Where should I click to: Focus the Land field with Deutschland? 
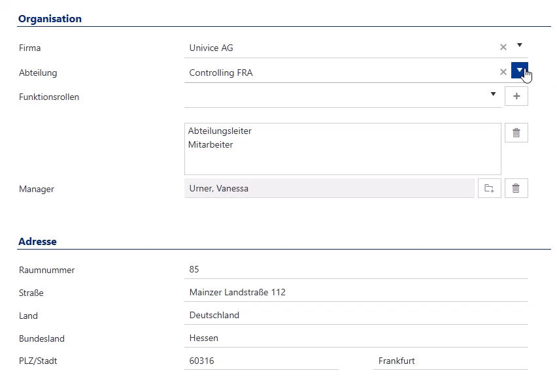tap(356, 315)
